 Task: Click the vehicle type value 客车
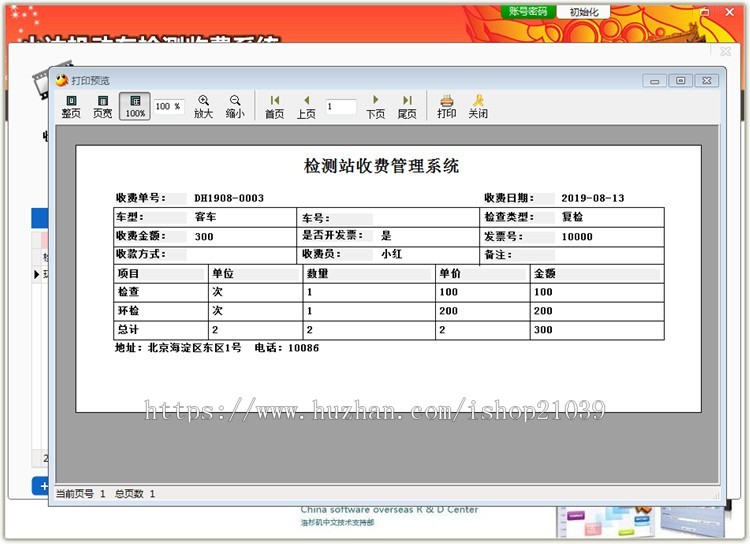[x=206, y=217]
